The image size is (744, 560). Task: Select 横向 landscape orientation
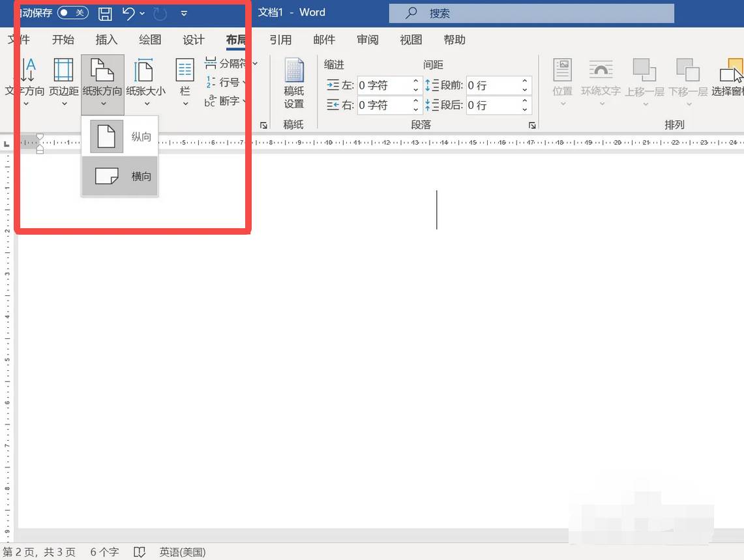119,176
